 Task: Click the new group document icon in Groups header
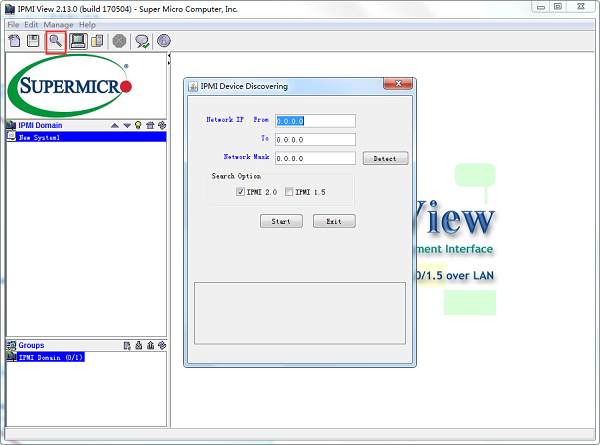[x=127, y=346]
